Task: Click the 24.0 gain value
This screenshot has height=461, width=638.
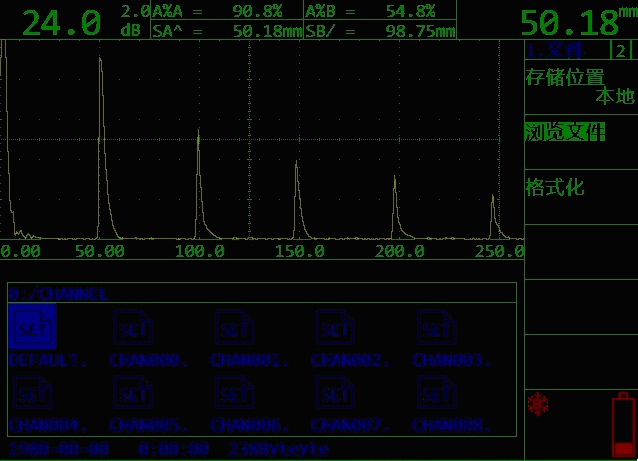Action: coord(61,22)
